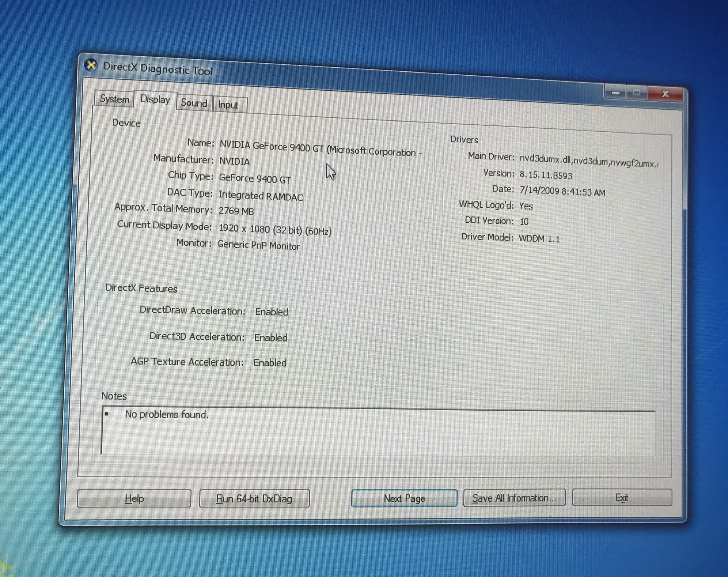This screenshot has width=728, height=577.
Task: Minimize the DirectX Diagnostic Tool window
Action: [615, 93]
